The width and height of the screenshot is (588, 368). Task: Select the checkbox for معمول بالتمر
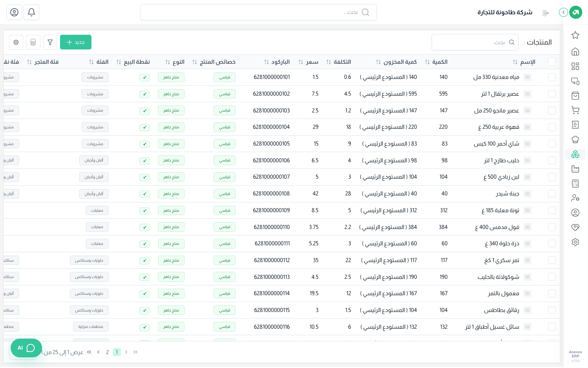[x=552, y=294]
